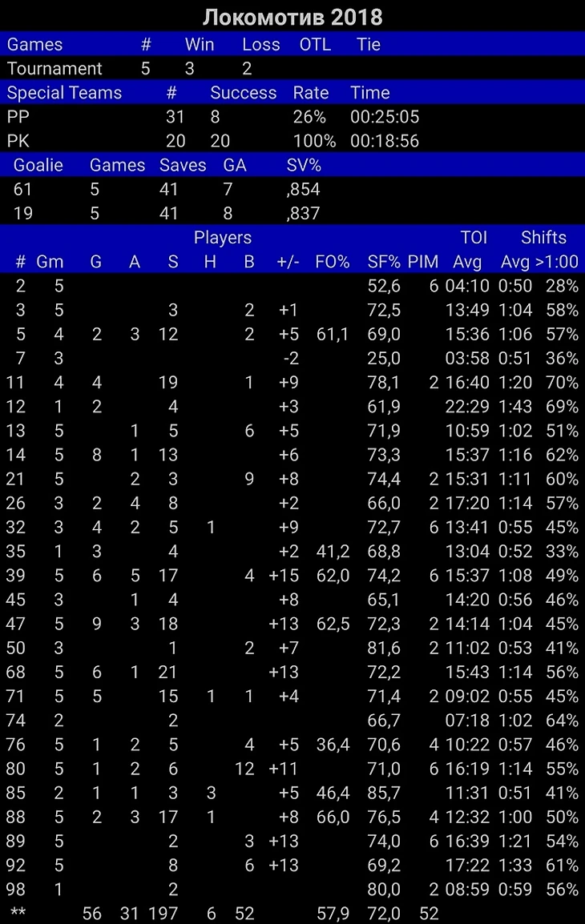Open the Players section header
The height and width of the screenshot is (924, 585).
222,238
